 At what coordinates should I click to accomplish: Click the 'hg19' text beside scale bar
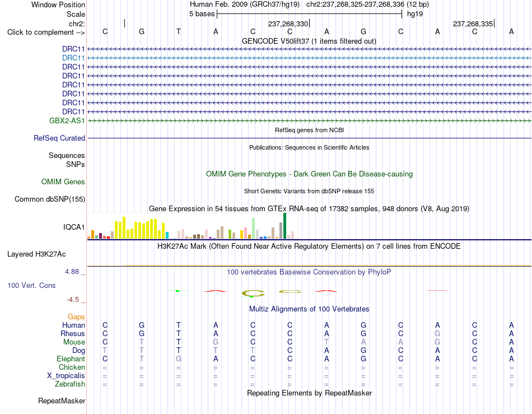(415, 14)
